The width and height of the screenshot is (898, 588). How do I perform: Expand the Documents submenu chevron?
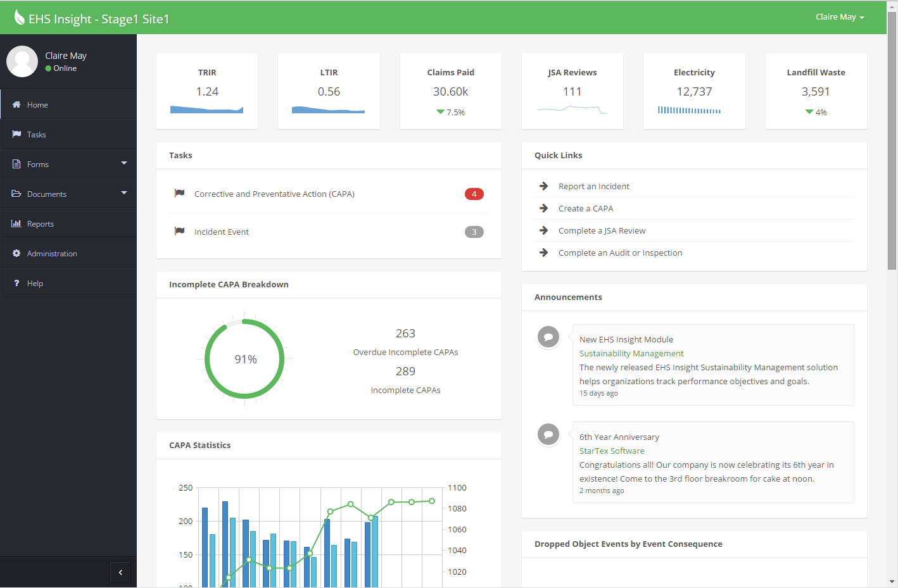click(124, 194)
